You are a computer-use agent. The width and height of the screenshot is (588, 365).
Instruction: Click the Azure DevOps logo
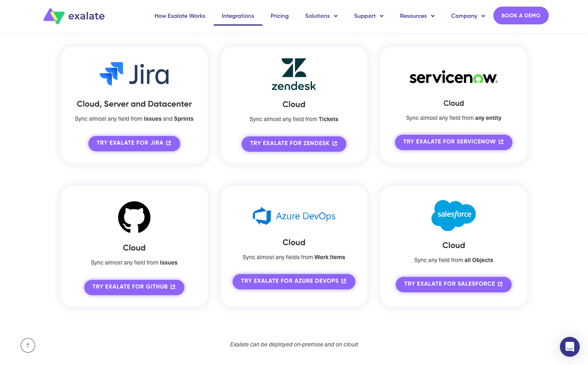(294, 216)
